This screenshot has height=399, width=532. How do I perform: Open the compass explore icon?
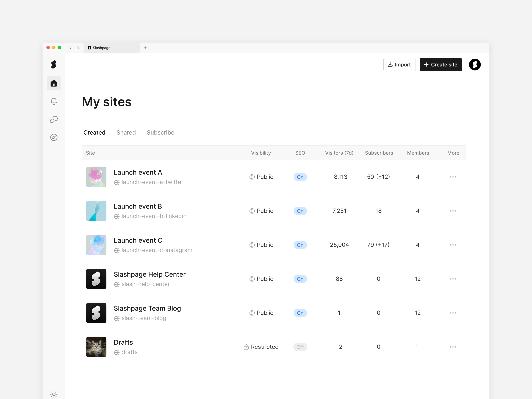point(54,137)
